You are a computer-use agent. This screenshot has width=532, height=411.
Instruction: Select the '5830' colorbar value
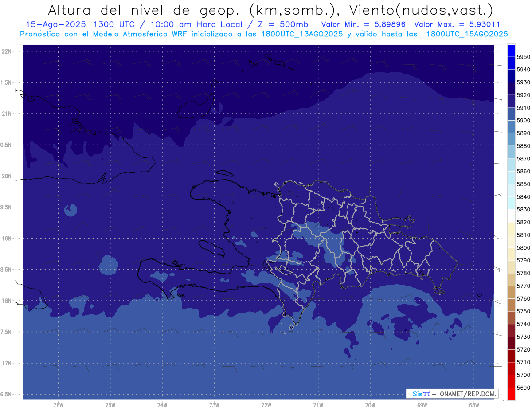pos(524,210)
